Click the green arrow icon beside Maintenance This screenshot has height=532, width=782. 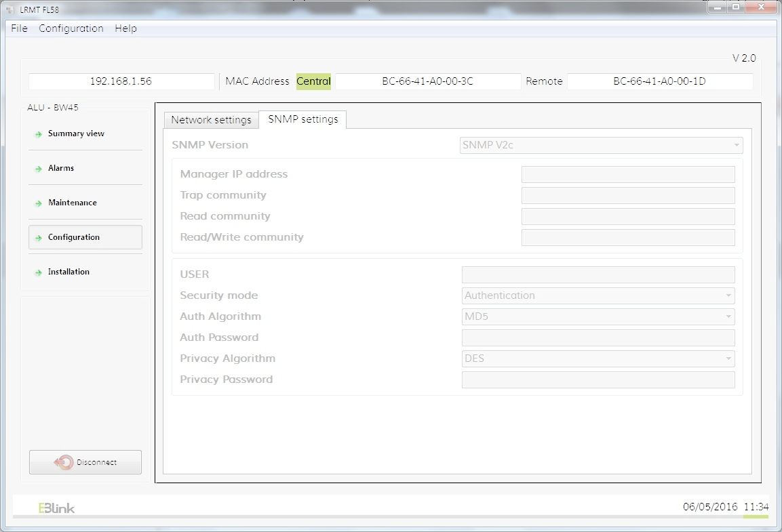[x=39, y=203]
